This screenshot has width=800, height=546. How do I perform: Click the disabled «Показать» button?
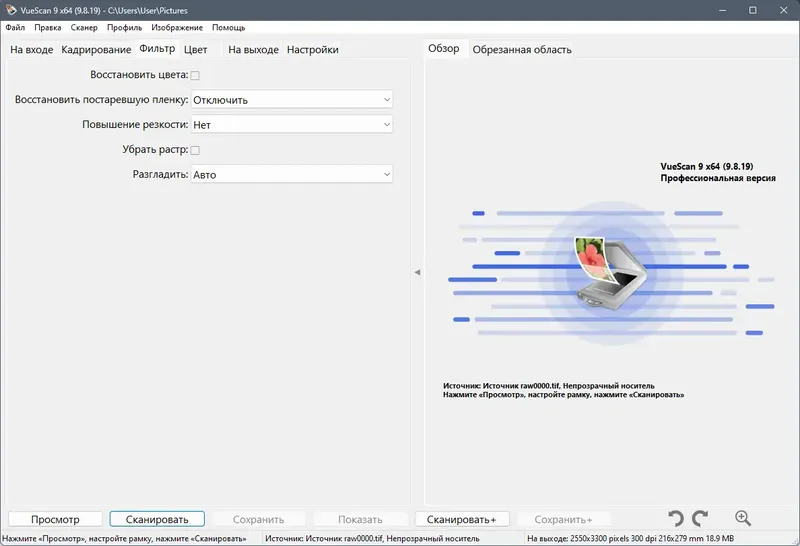(360, 519)
